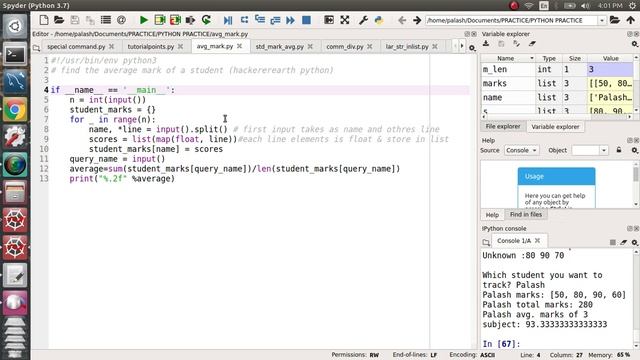Stop console execution square button

coord(613,242)
